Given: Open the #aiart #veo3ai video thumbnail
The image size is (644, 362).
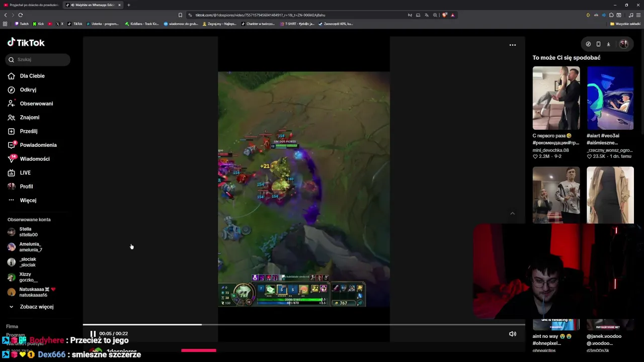Looking at the screenshot, I should 610,98.
